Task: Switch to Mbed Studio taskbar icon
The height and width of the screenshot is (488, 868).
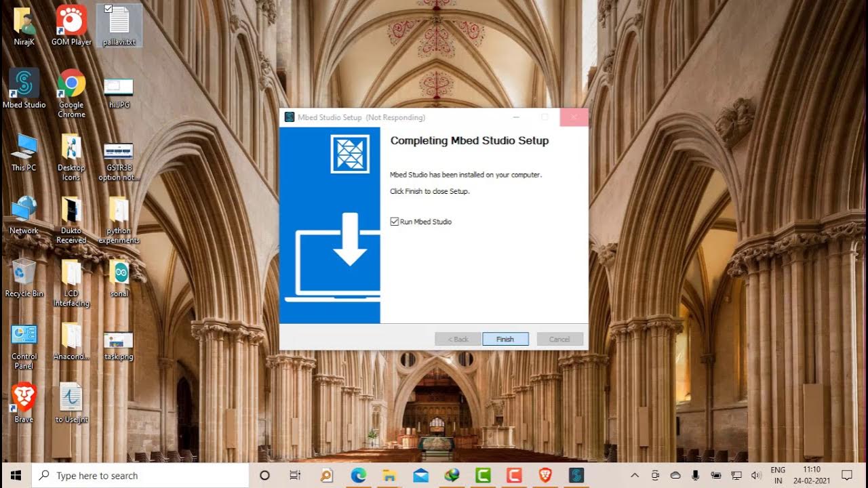Action: [x=576, y=475]
